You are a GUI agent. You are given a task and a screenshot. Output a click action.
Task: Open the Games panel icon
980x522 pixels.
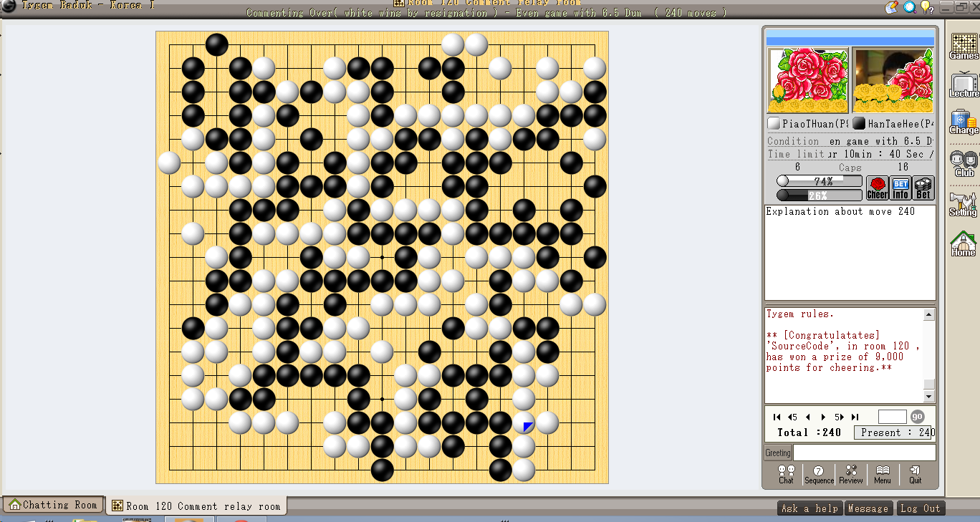(964, 46)
